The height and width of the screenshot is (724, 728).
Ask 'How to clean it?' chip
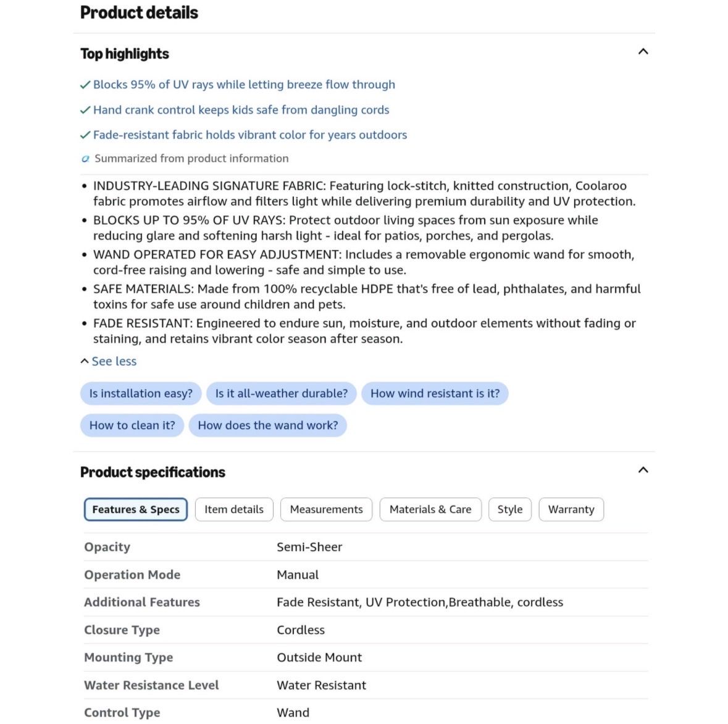coord(132,426)
